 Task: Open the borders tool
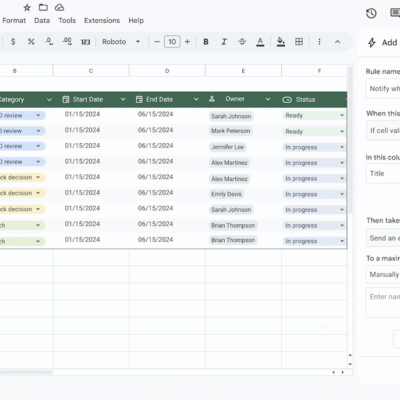click(x=299, y=42)
